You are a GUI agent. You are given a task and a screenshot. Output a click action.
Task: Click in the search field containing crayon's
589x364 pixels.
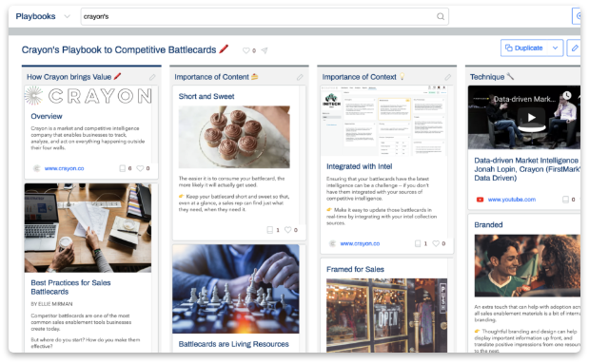259,16
